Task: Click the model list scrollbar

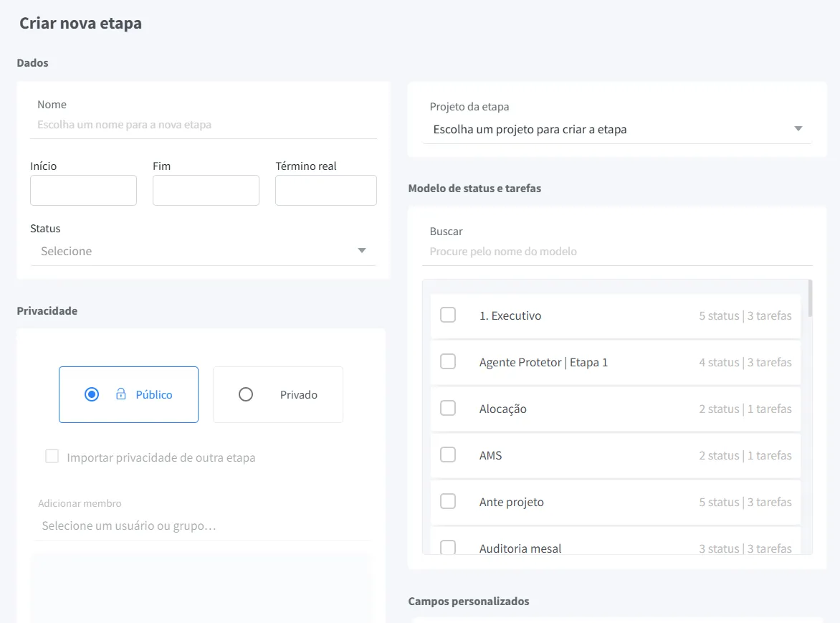Action: pyautogui.click(x=810, y=298)
